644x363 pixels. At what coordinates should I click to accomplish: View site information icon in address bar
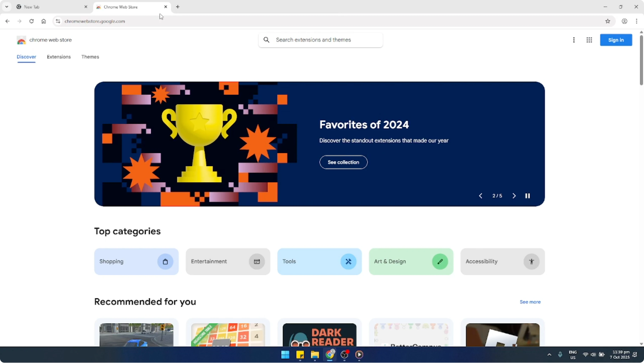click(58, 21)
